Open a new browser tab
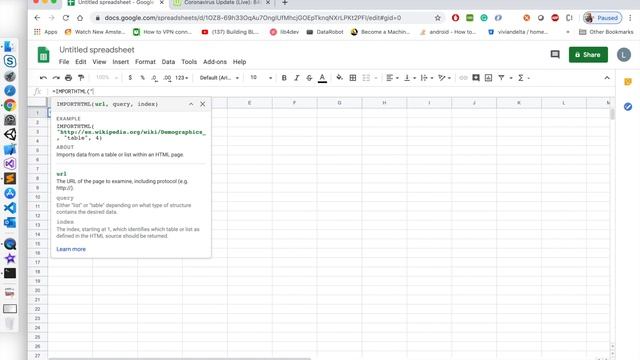Viewport: 640px width, 360px height. [285, 3]
